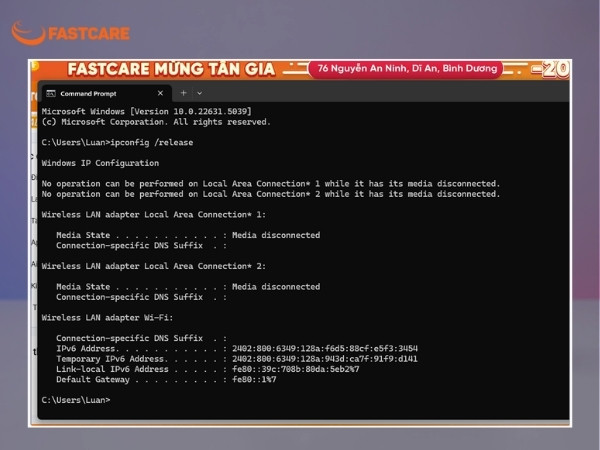Click the IPv6 Address value ending 3454

click(x=325, y=349)
